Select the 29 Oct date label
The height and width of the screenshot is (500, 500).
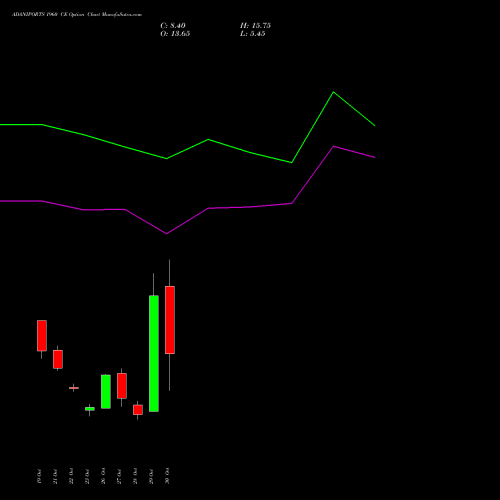tap(151, 476)
